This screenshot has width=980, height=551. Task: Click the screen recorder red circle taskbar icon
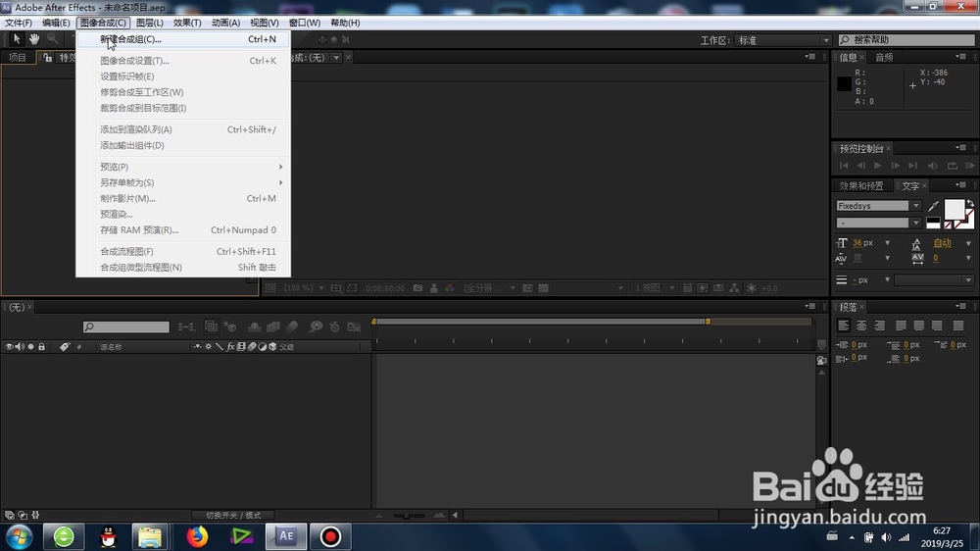[x=330, y=536]
